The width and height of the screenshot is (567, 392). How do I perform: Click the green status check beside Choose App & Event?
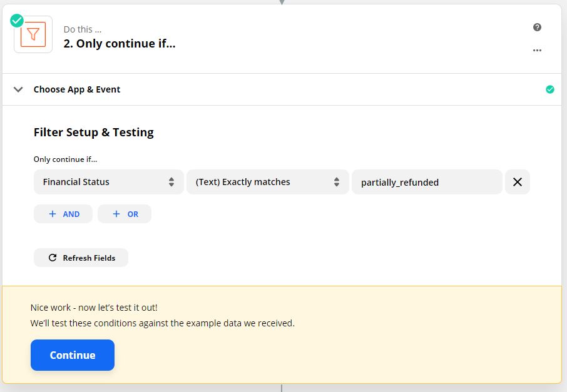[549, 89]
